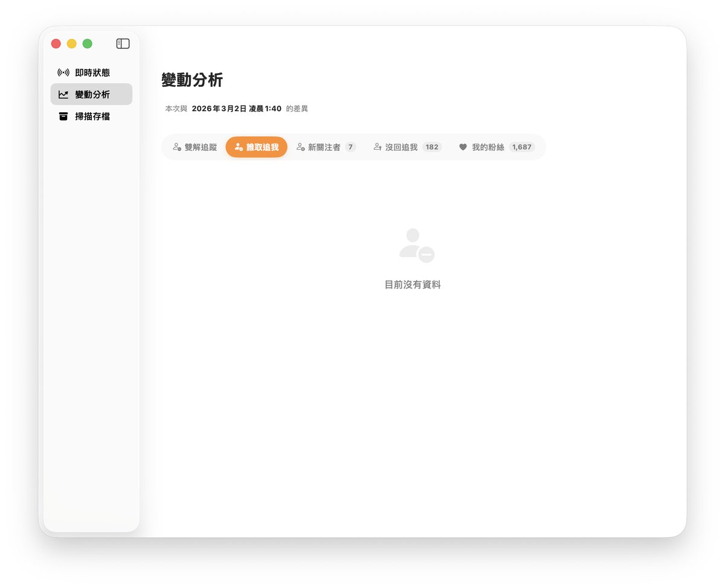This screenshot has width=725, height=588.
Task: Click the date 2026年3月2日 凌晨1:40
Action: (237, 109)
